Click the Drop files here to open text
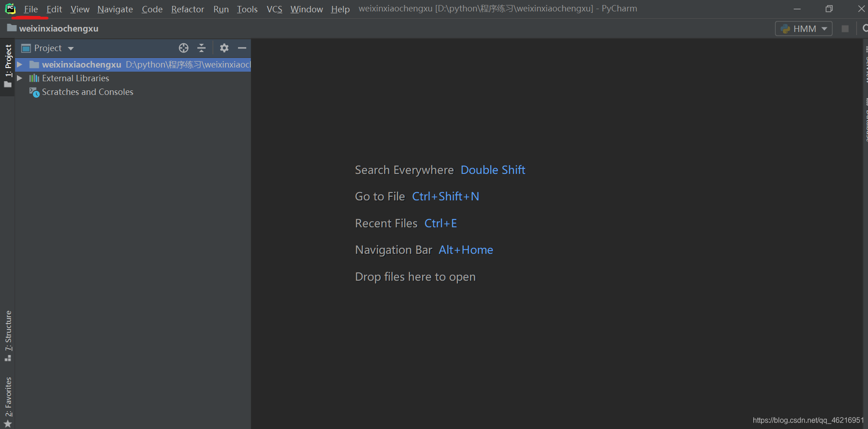The image size is (868, 429). (x=415, y=277)
